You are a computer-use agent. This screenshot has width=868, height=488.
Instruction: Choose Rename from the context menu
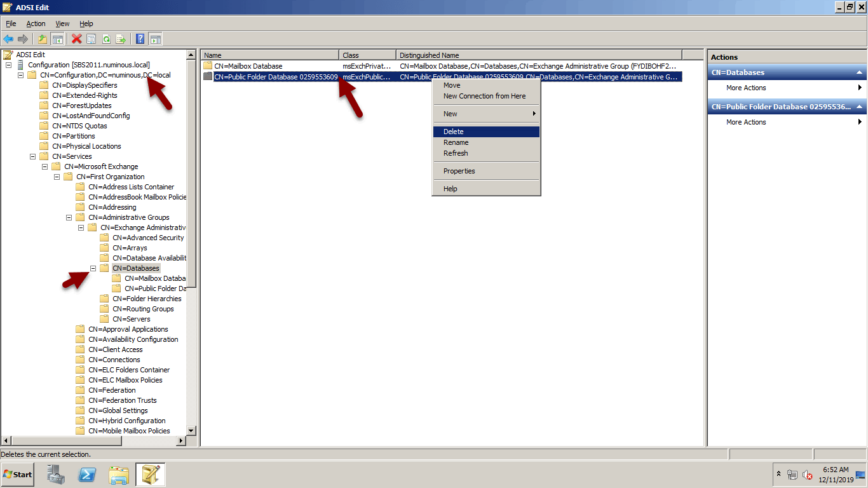coord(486,142)
